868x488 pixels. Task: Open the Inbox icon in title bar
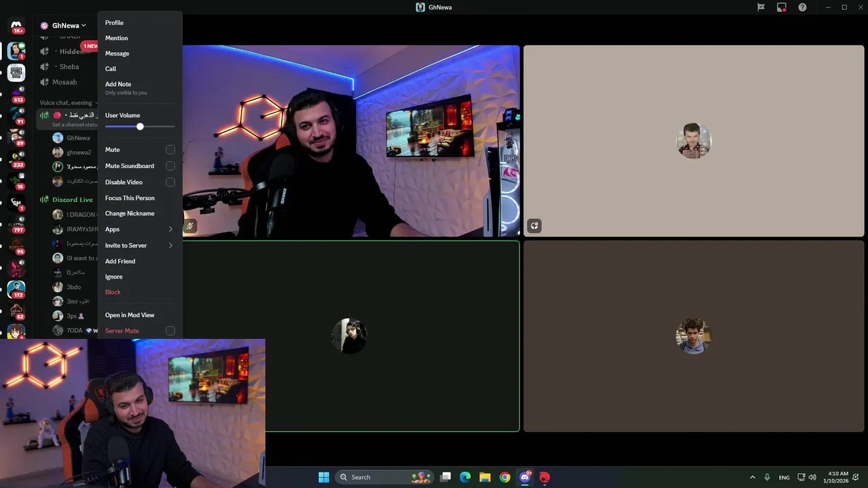pyautogui.click(x=781, y=7)
